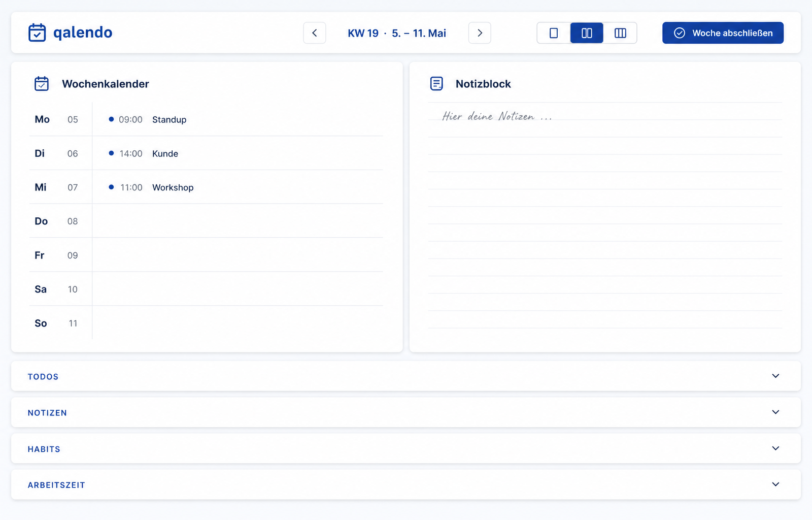Image resolution: width=812 pixels, height=520 pixels.
Task: Select the Sa 10 day row
Action: coord(206,289)
